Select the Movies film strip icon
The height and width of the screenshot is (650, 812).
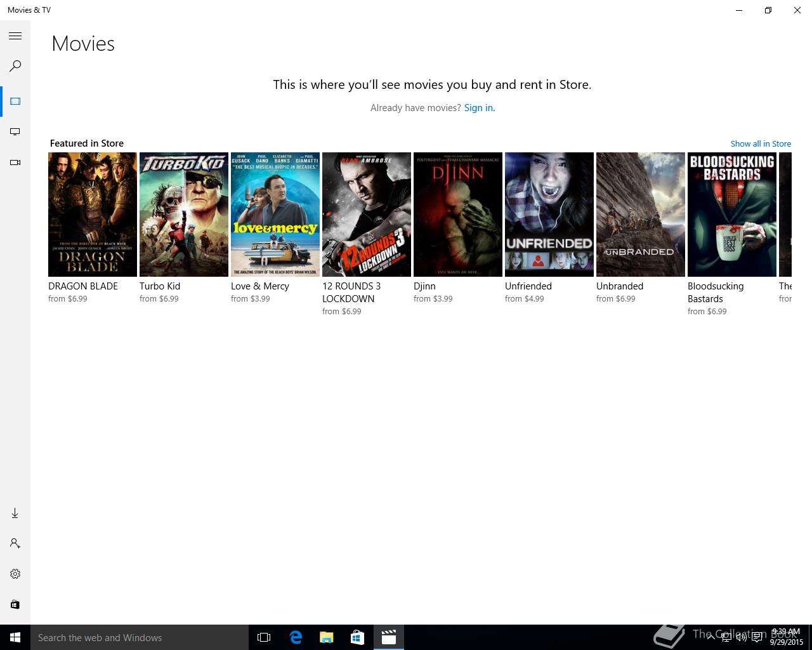[15, 102]
